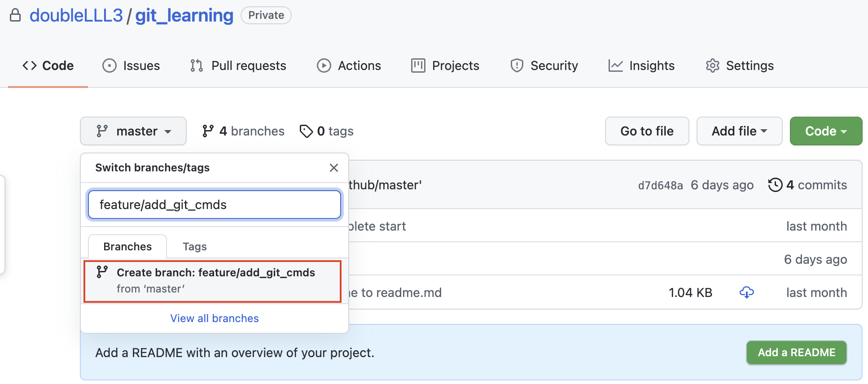The image size is (868, 384).
Task: Open the Add file dropdown
Action: (x=739, y=131)
